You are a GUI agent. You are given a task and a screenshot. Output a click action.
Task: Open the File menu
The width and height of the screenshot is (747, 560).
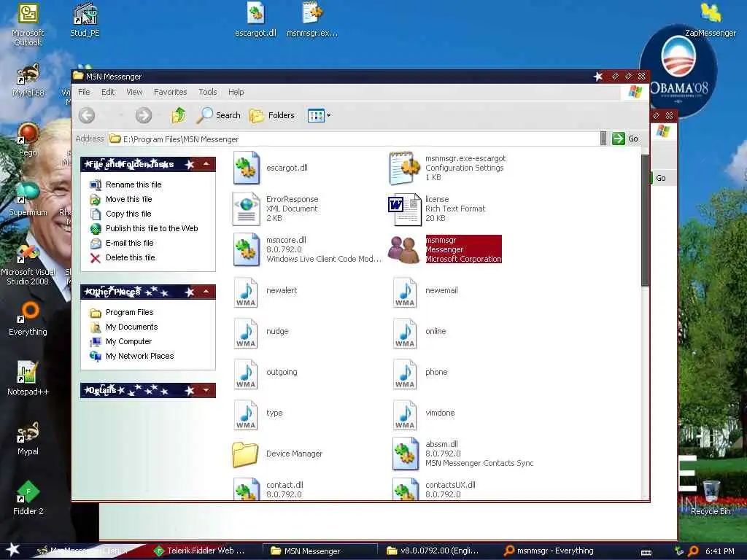[x=84, y=92]
